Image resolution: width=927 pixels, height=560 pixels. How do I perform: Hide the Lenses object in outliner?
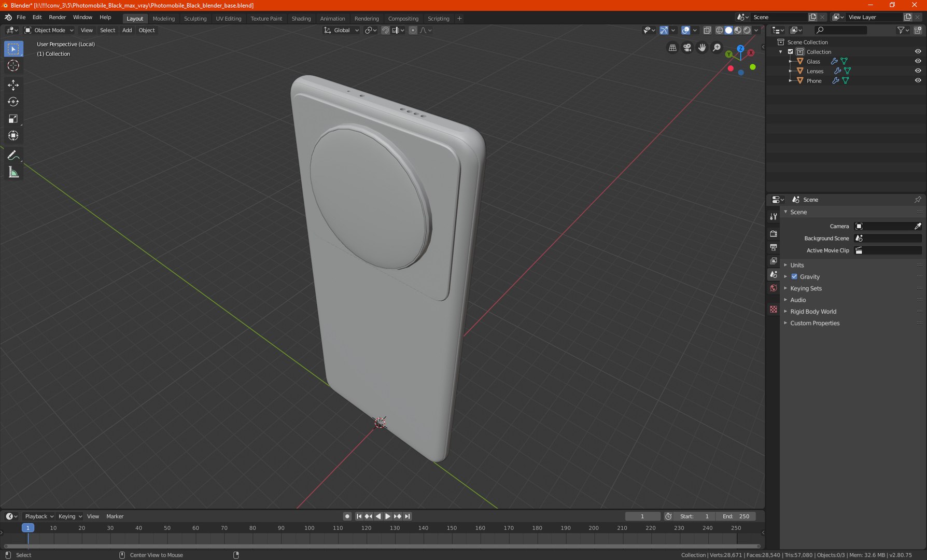(x=918, y=71)
